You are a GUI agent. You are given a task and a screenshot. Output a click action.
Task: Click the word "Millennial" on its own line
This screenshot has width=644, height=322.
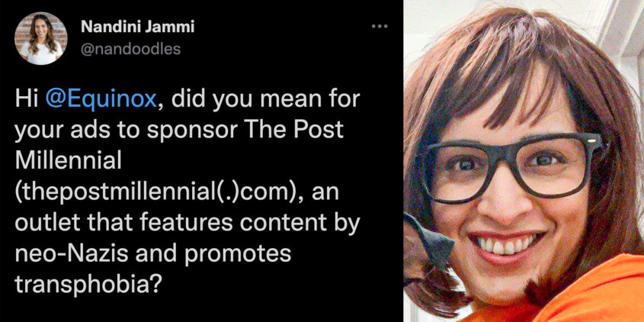pyautogui.click(x=68, y=161)
